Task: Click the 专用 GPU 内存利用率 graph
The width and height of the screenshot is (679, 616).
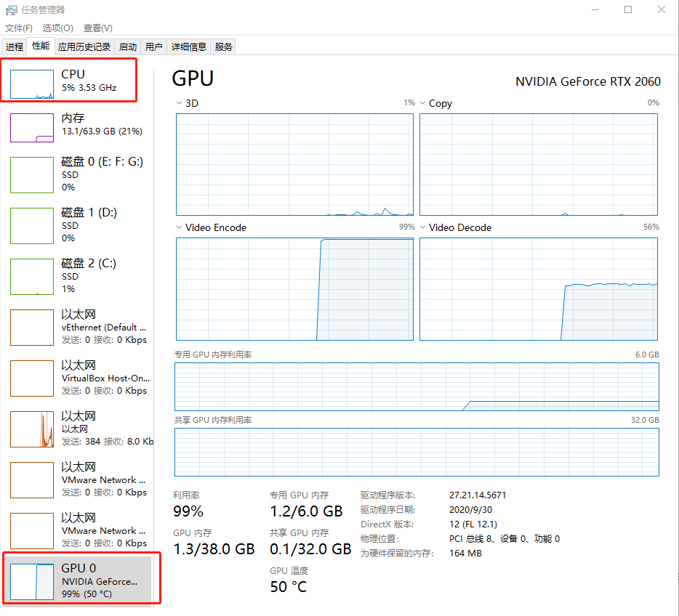Action: [x=417, y=386]
